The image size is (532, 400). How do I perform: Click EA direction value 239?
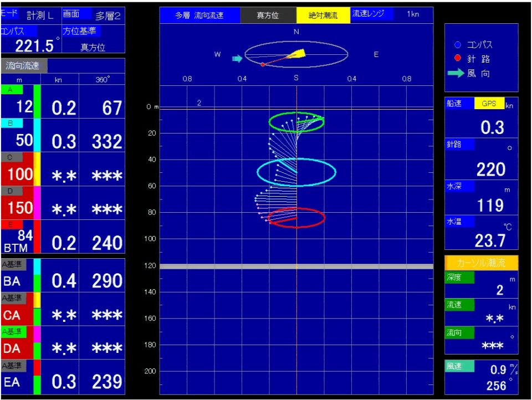[x=106, y=382]
